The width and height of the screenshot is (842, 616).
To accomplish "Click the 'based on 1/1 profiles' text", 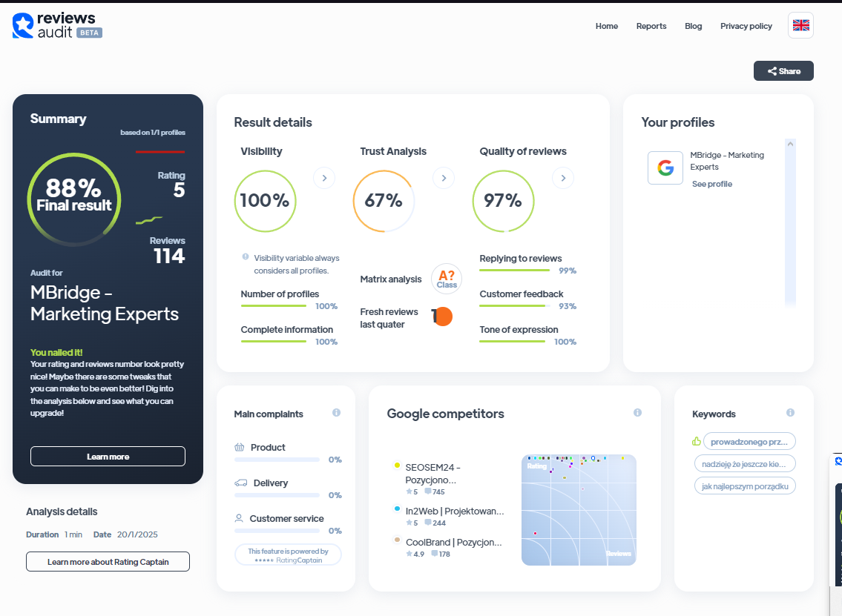I will pos(153,133).
